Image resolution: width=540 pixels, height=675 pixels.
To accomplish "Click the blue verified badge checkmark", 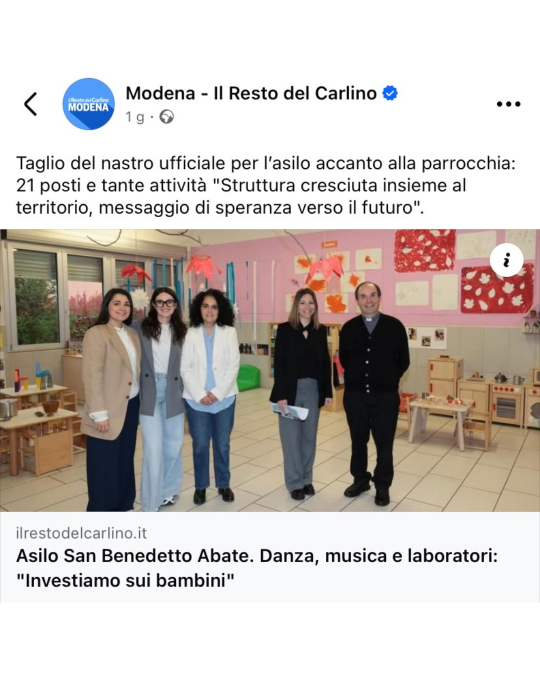I will tap(390, 93).
